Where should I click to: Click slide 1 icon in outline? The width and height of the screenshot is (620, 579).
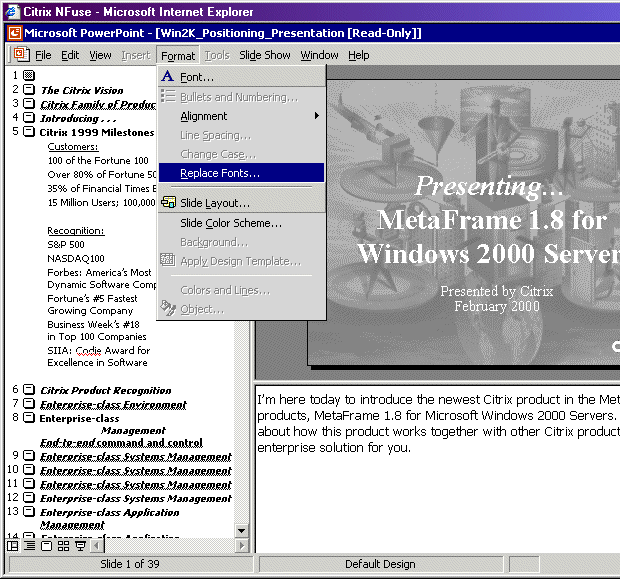tap(28, 75)
